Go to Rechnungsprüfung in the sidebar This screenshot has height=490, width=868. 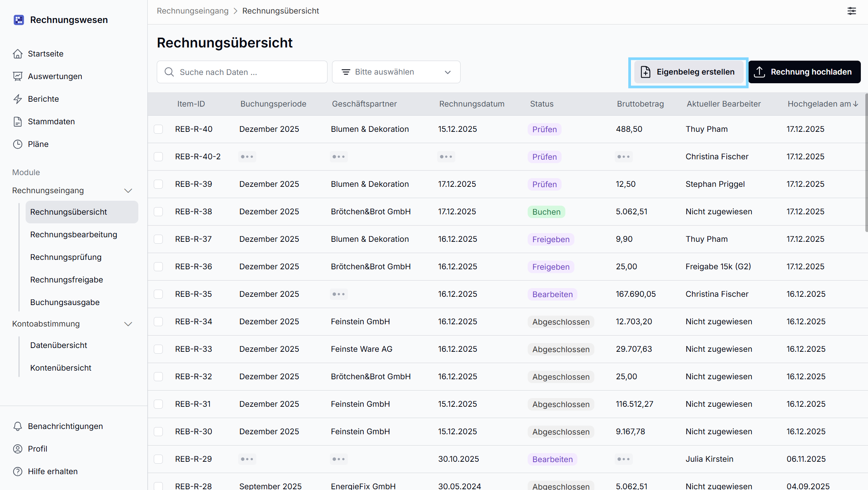point(66,257)
